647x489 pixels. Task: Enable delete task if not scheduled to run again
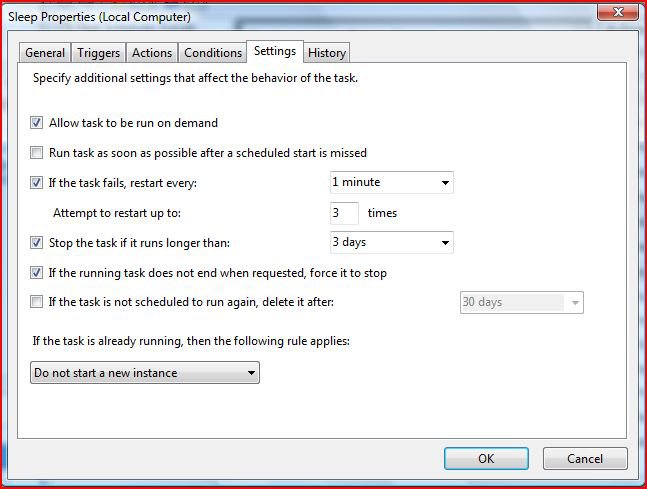tap(37, 302)
